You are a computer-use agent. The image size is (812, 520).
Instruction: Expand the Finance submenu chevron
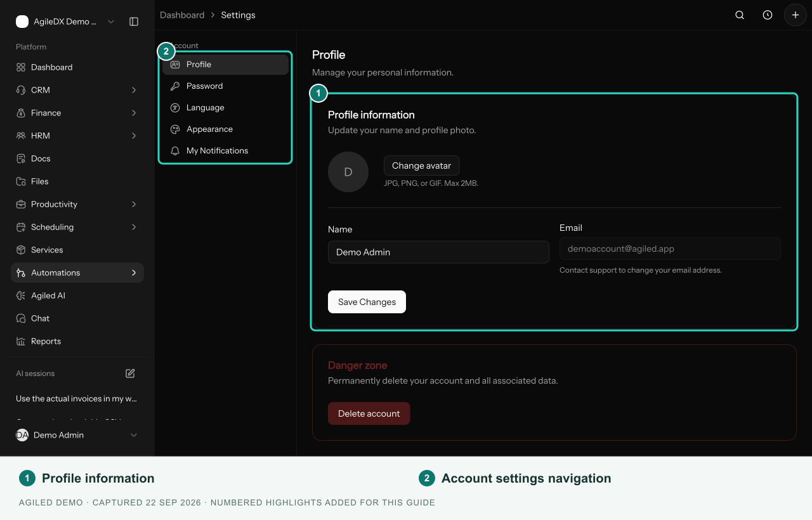click(x=134, y=113)
